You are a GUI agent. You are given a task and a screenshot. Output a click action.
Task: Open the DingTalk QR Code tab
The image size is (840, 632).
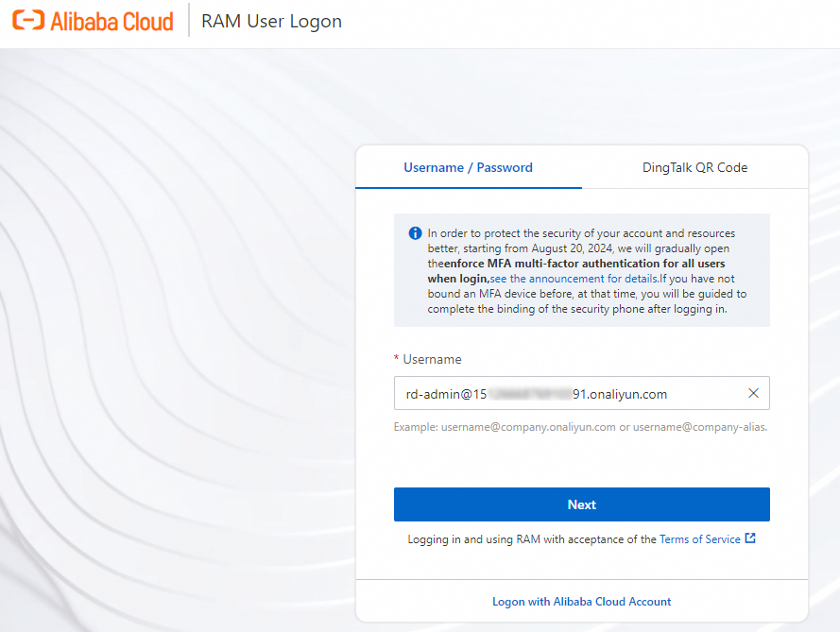[694, 168]
